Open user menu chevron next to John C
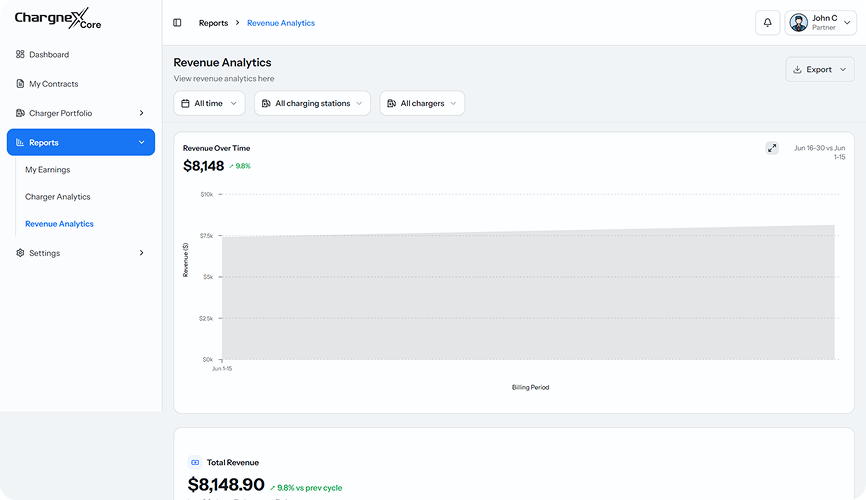The height and width of the screenshot is (500, 866). [847, 23]
